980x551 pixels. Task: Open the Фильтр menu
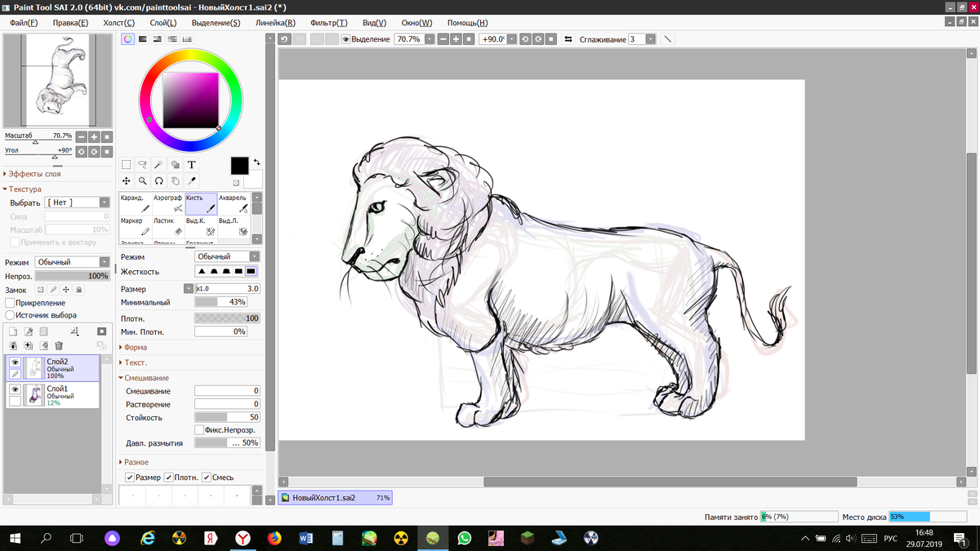tap(329, 23)
